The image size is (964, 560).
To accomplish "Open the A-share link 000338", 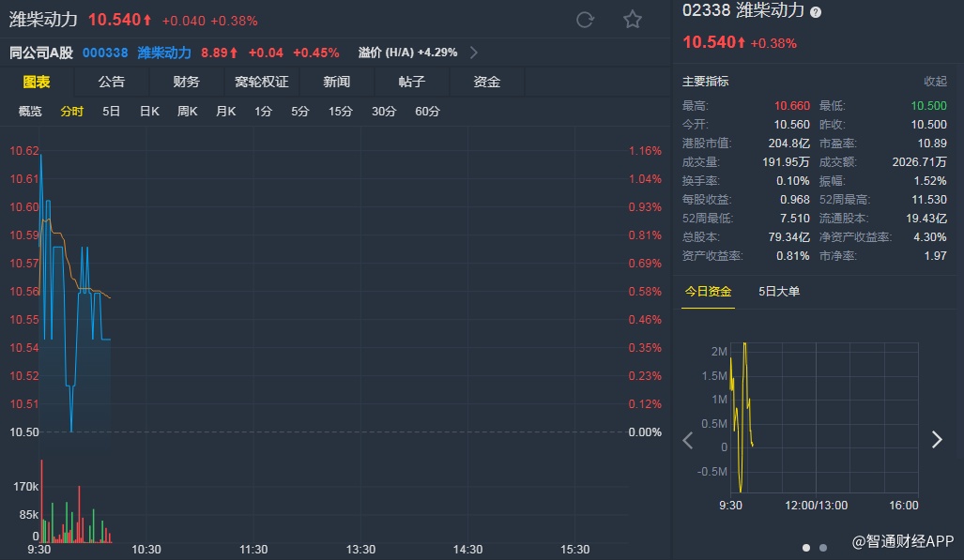I will tap(104, 53).
